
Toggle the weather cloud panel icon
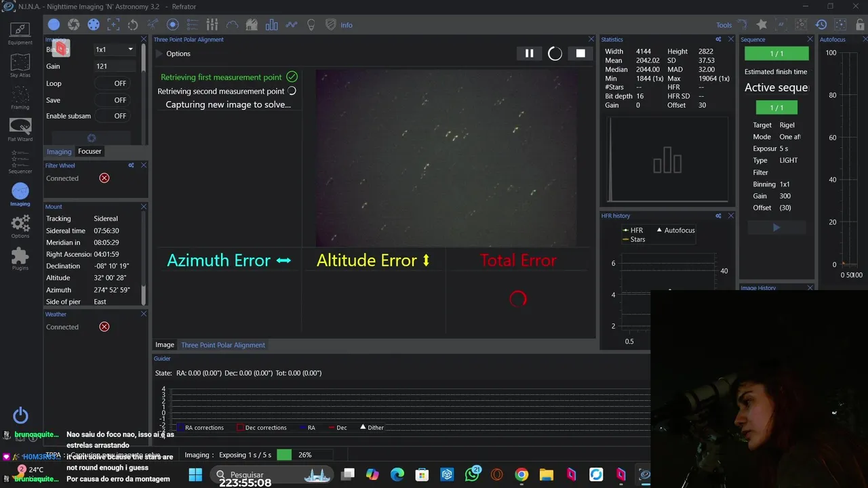232,25
